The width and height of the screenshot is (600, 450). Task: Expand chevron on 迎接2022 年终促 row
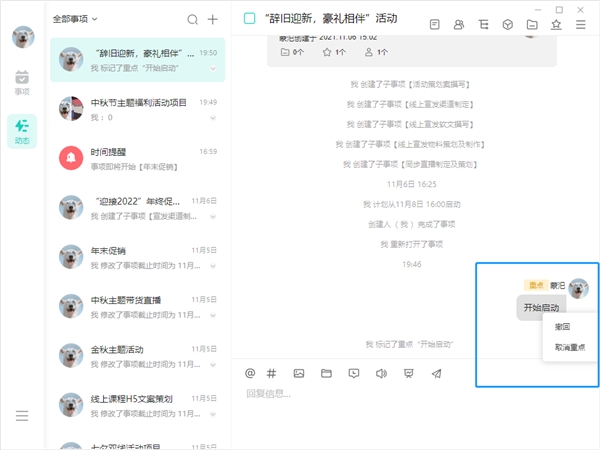click(x=213, y=217)
